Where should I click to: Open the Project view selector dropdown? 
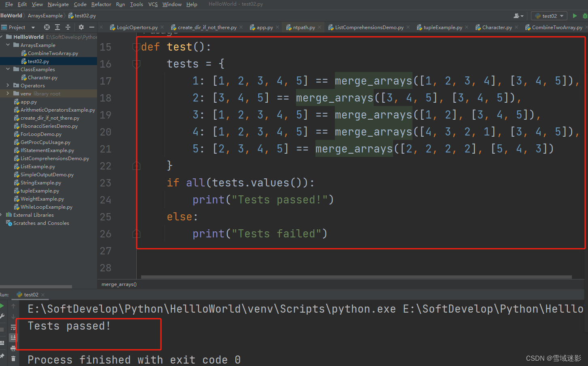click(x=33, y=27)
